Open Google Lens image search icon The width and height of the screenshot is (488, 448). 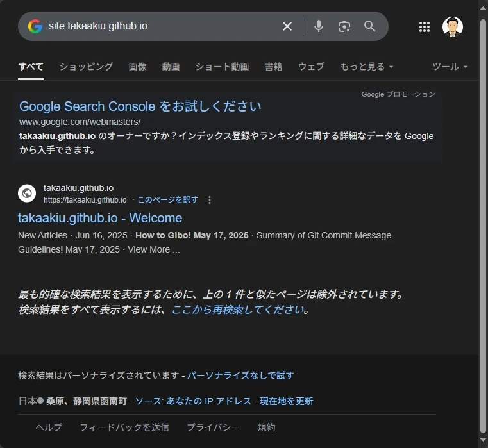(344, 26)
